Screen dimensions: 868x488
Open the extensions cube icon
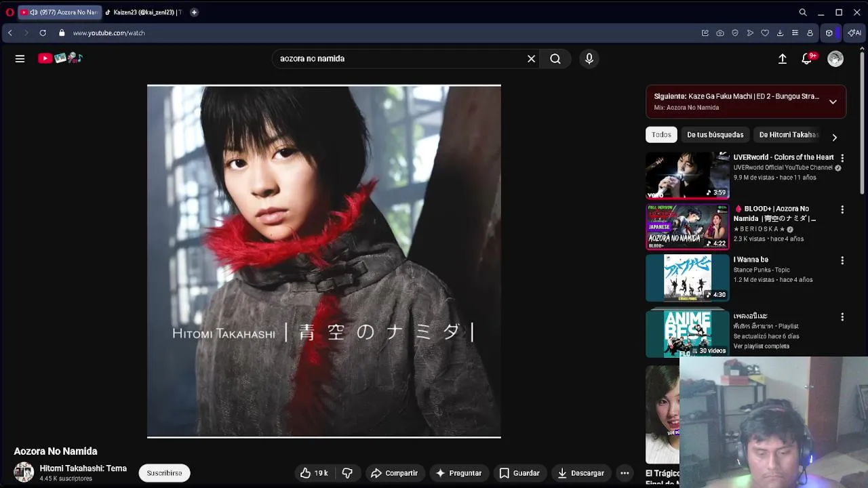point(829,33)
